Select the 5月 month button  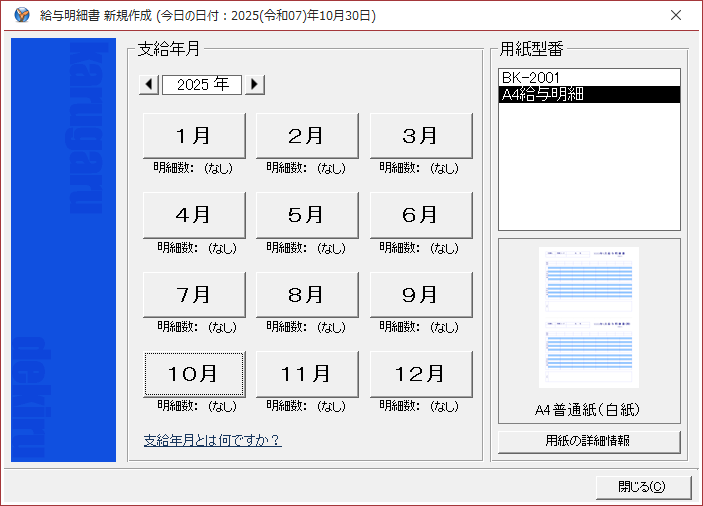coord(307,214)
